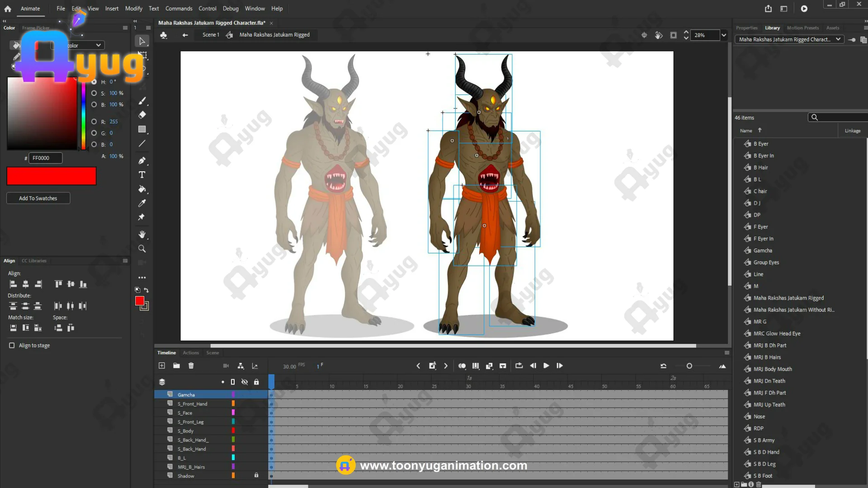Enable Align to stage checkbox
868x488 pixels.
click(12, 345)
